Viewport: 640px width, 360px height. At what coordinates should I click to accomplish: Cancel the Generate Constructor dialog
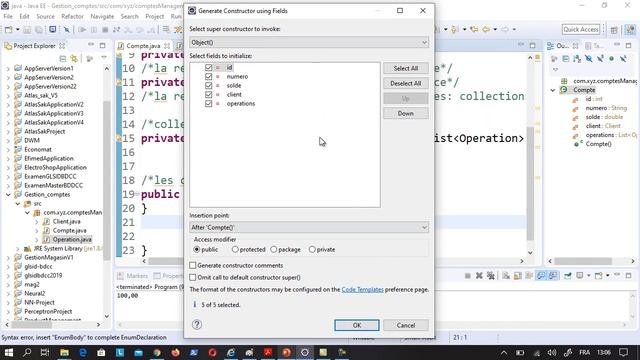[406, 325]
